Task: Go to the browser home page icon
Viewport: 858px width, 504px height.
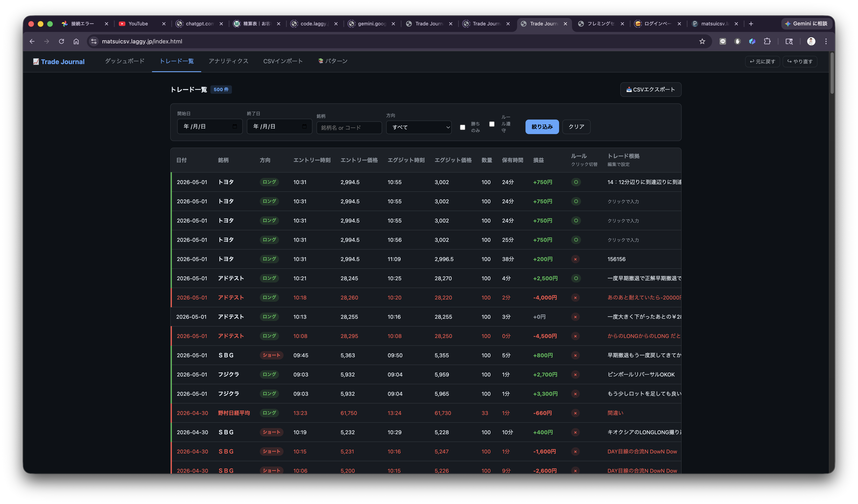Action: pyautogui.click(x=76, y=41)
